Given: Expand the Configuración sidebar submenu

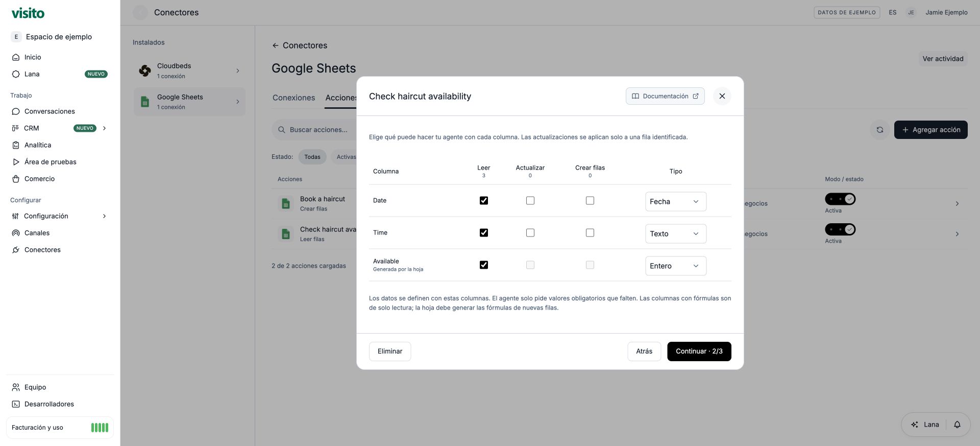Looking at the screenshot, I should 104,216.
